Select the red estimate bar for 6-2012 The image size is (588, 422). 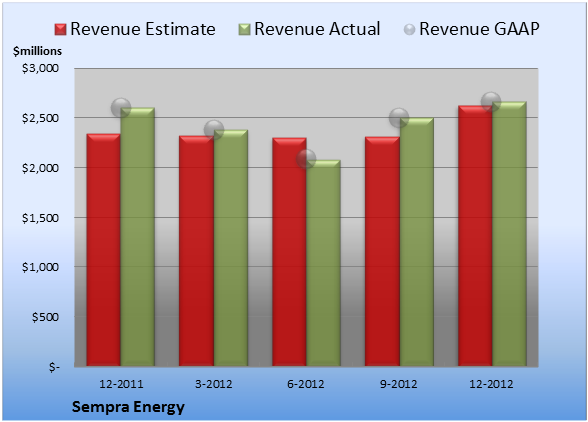pyautogui.click(x=290, y=252)
